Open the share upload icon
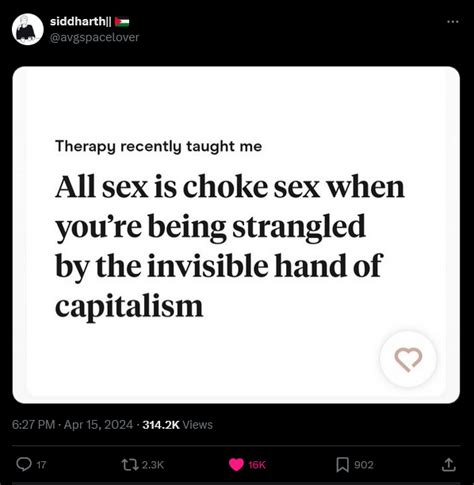Viewport: 474px width, 485px height. [x=449, y=465]
